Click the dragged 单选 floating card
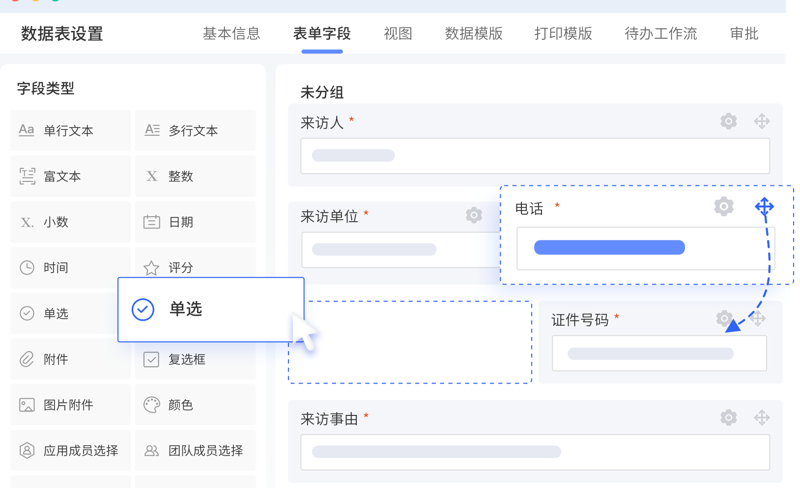 [x=211, y=309]
